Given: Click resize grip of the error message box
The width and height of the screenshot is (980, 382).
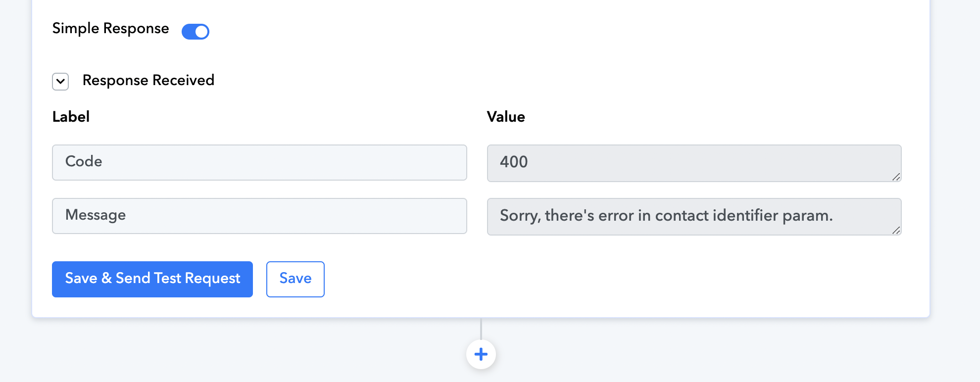Looking at the screenshot, I should click(896, 230).
